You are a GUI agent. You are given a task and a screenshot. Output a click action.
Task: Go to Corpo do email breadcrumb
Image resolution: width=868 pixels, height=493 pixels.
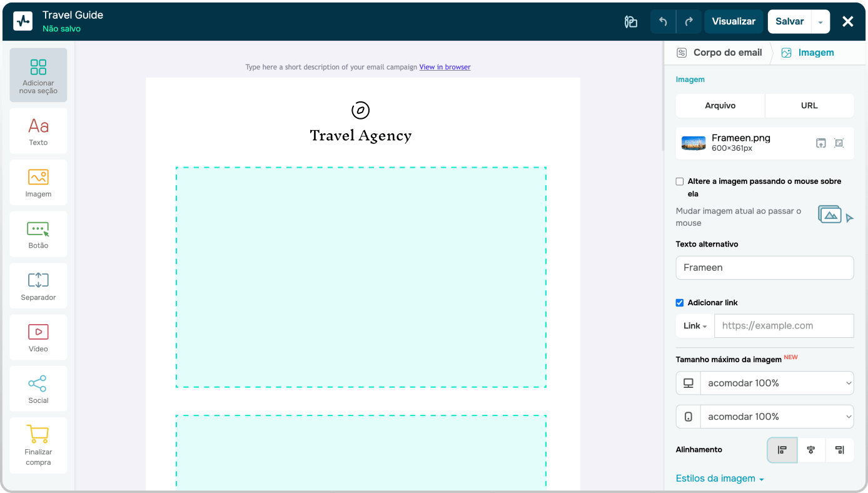tap(727, 53)
